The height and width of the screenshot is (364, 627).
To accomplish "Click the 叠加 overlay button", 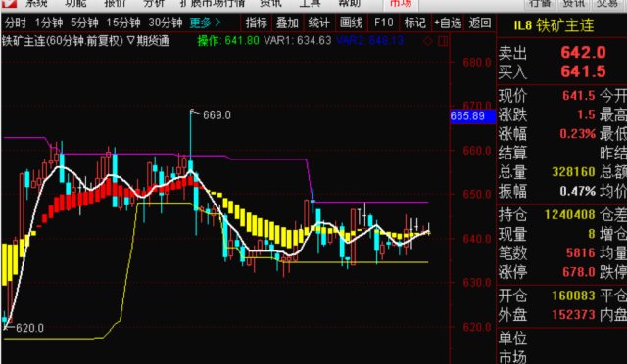I will 287,23.
